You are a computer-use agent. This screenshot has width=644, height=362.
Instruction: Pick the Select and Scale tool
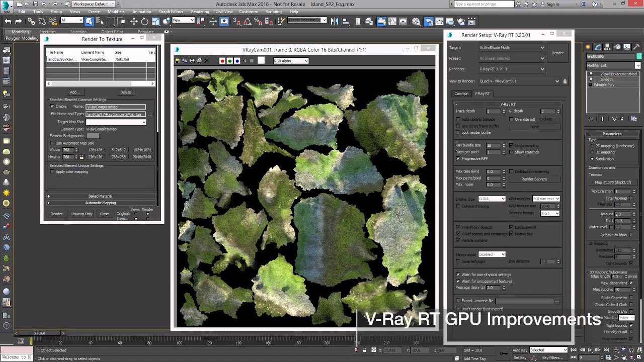click(x=155, y=21)
